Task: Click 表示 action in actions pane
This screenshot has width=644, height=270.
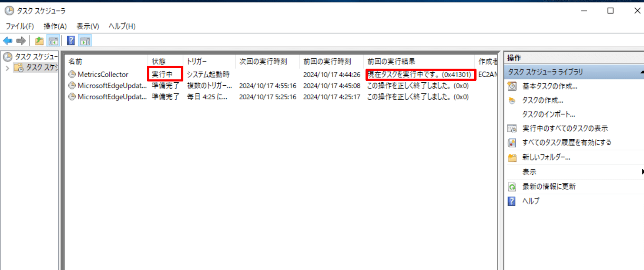Action: click(529, 172)
